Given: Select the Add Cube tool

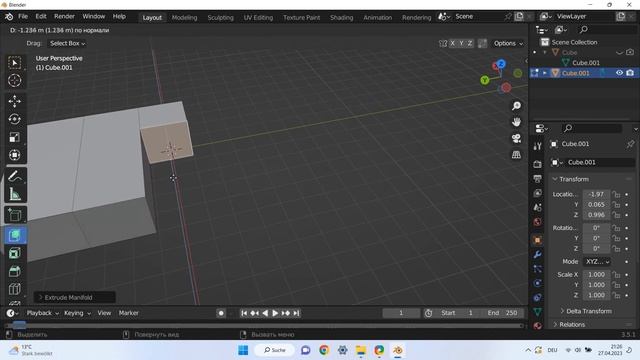Looking at the screenshot, I should pyautogui.click(x=15, y=215).
